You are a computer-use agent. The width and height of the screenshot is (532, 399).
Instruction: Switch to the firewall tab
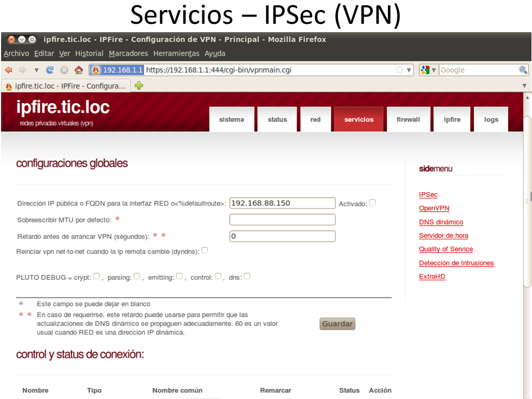[408, 120]
